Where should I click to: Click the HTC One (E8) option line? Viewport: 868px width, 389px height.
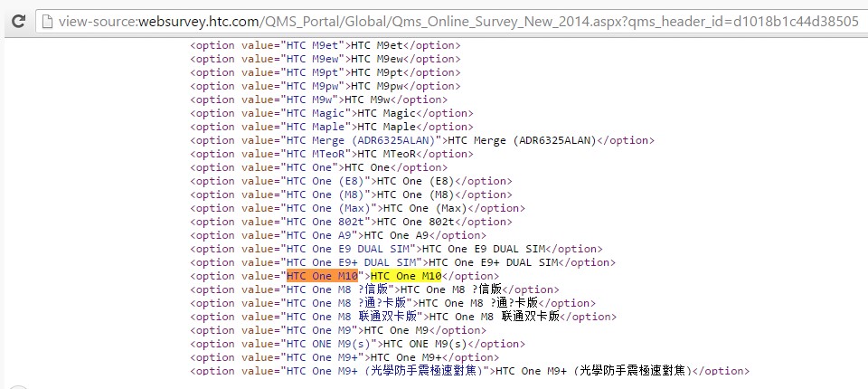click(x=350, y=181)
